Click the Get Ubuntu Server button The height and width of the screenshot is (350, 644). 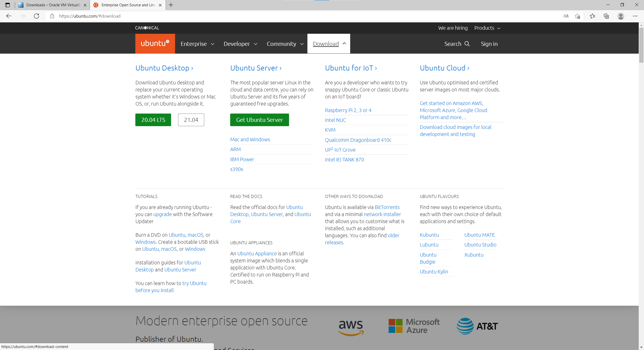point(259,120)
